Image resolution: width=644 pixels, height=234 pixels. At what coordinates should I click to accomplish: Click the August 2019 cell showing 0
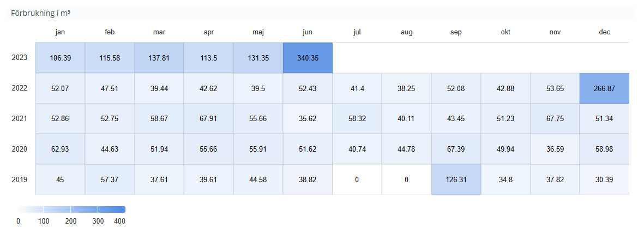406,179
